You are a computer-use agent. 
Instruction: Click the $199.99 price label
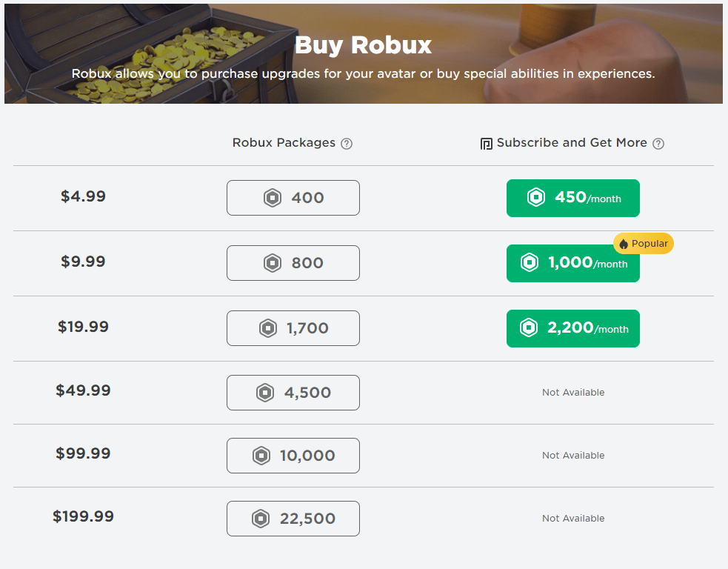[x=83, y=516]
